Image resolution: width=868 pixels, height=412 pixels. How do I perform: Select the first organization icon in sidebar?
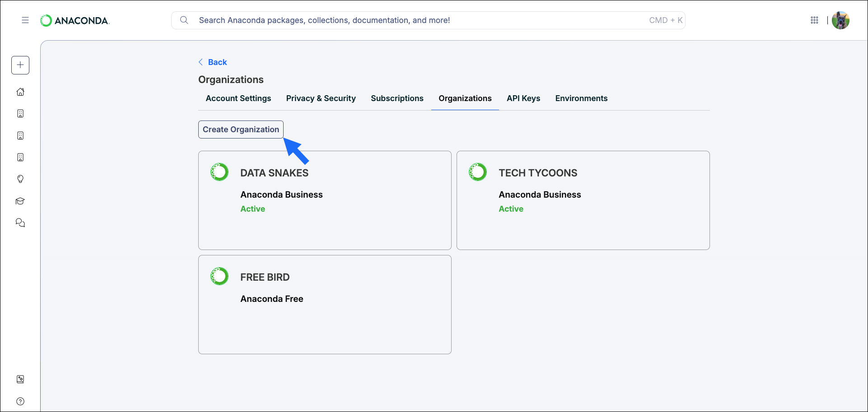click(20, 113)
